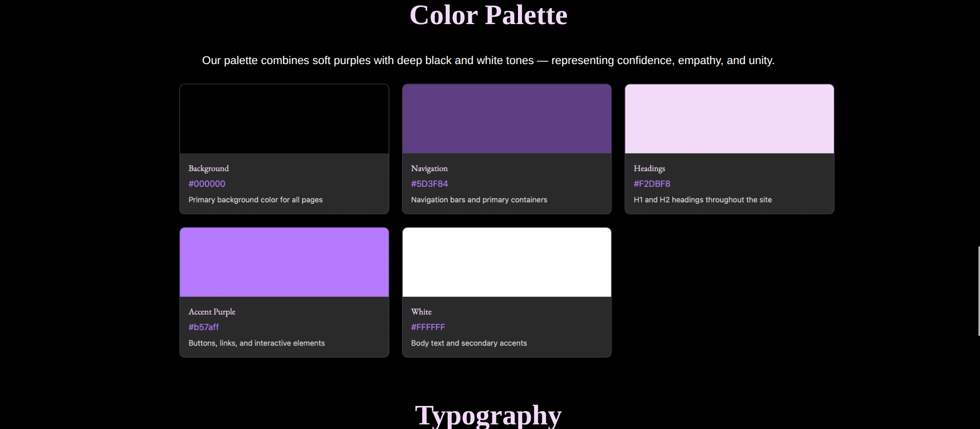Click "Buttons, links, and interactive elements" text
The width and height of the screenshot is (980, 429).
(256, 343)
